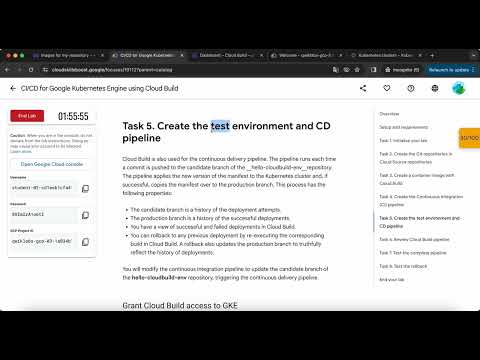The image size is (480, 360).
Task: Click the heart favorite icon
Action: tap(387, 88)
